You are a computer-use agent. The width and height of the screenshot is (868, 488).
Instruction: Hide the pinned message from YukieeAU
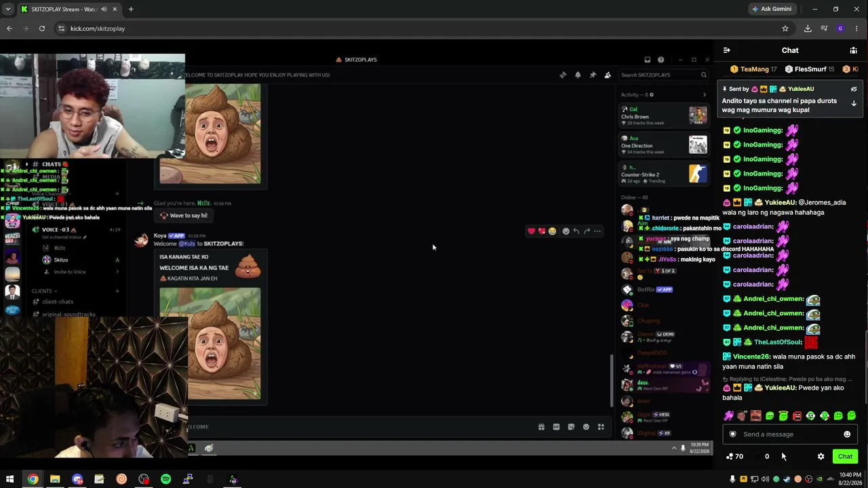pyautogui.click(x=854, y=89)
